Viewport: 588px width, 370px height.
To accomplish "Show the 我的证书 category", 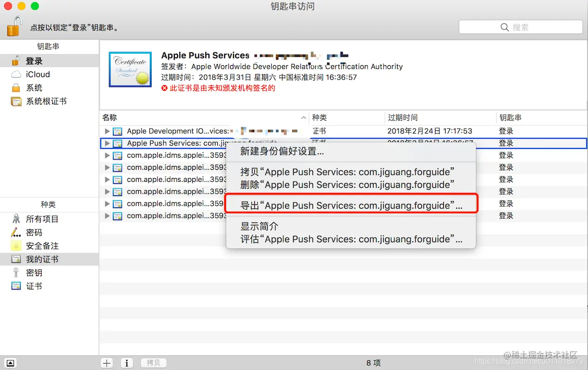I will click(x=49, y=259).
